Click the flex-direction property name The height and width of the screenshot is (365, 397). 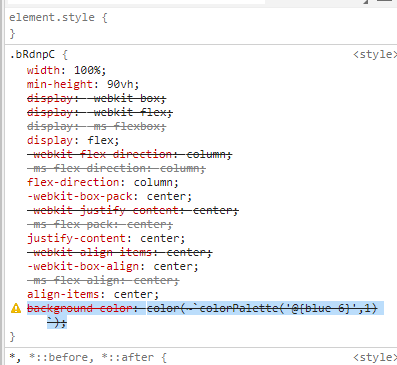click(73, 182)
